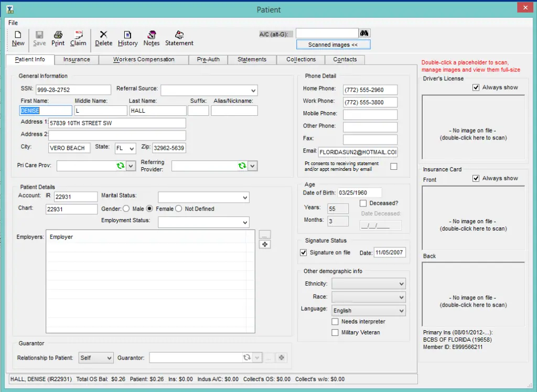Image resolution: width=537 pixels, height=392 pixels.
Task: Click the Statement icon
Action: pos(179,37)
